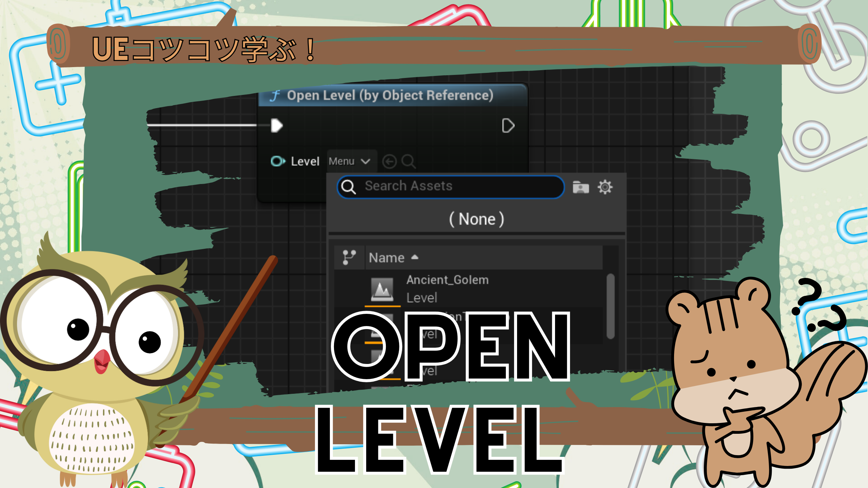Click the hierarchy icon left of the Name column
The width and height of the screenshot is (868, 488).
coord(349,257)
